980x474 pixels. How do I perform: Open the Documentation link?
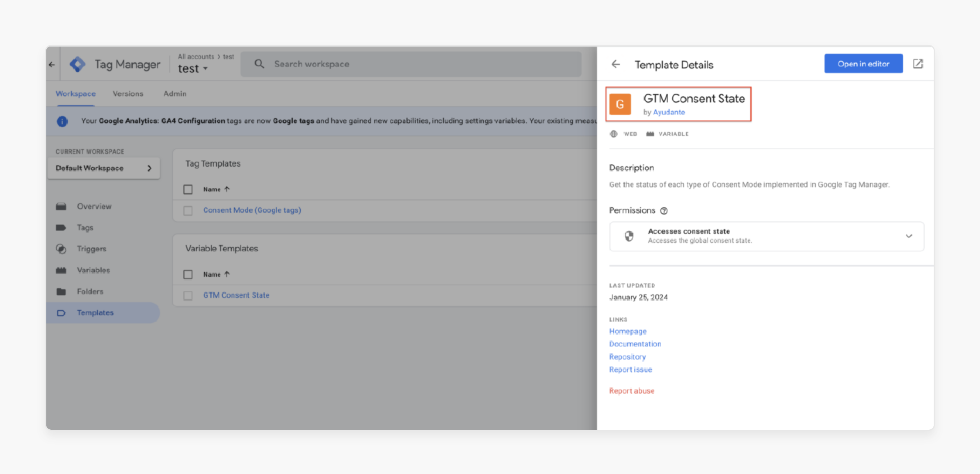[x=635, y=344]
